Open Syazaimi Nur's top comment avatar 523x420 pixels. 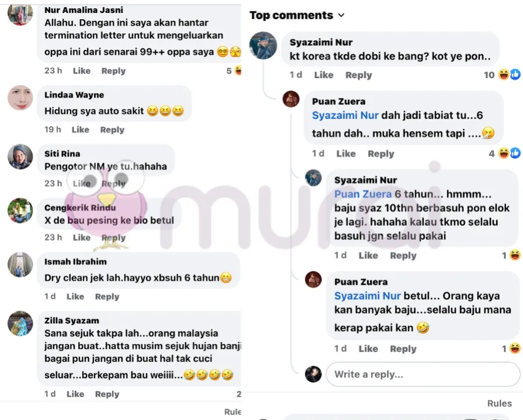pyautogui.click(x=263, y=45)
